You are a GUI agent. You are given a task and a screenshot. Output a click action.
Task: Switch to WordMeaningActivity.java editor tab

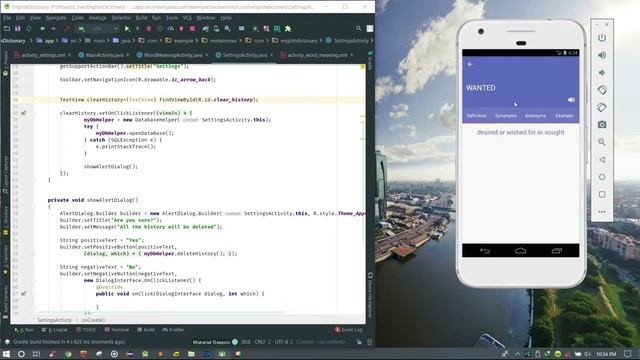pyautogui.click(x=173, y=55)
